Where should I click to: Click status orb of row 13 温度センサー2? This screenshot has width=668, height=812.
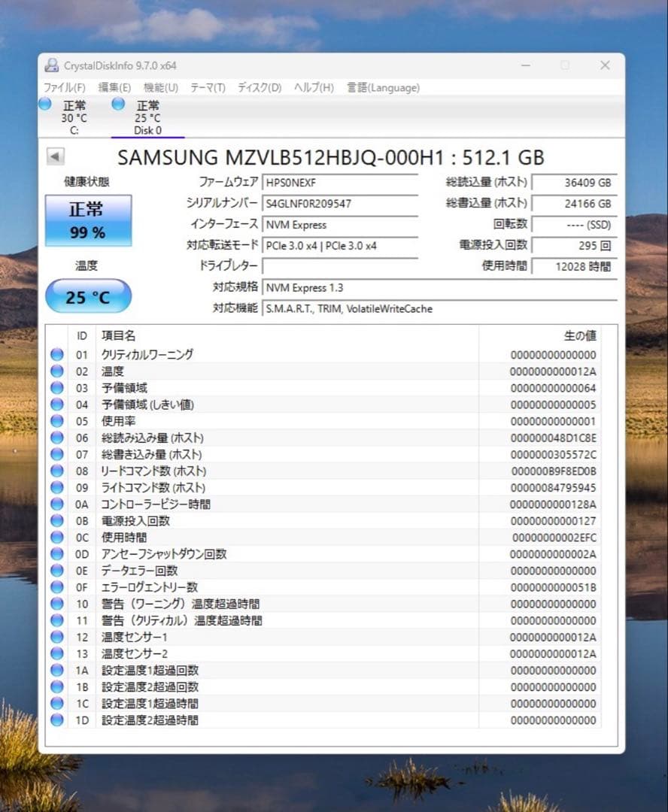[57, 653]
